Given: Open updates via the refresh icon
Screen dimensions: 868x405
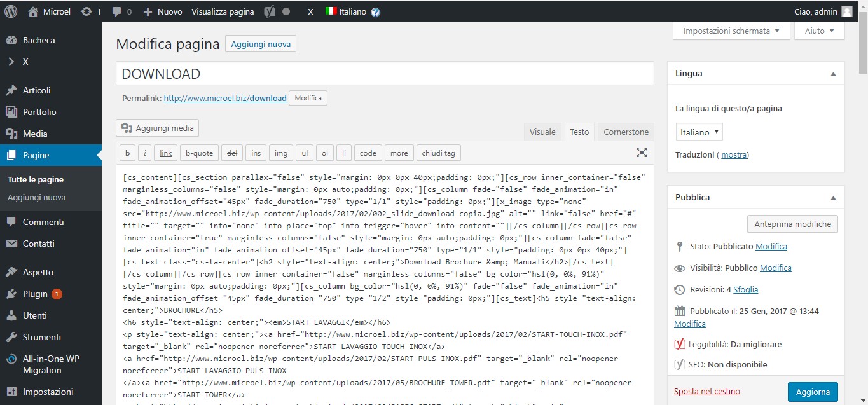Looking at the screenshot, I should pos(86,11).
